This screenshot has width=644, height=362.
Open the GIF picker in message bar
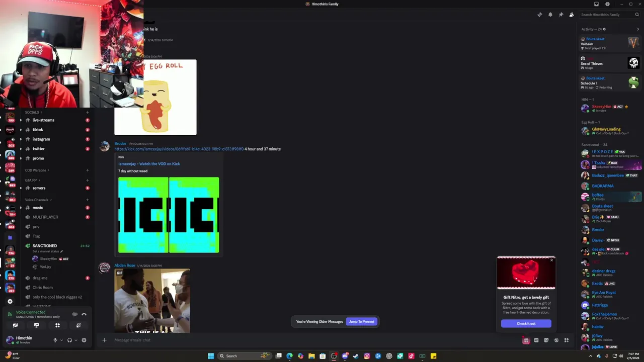[536, 340]
